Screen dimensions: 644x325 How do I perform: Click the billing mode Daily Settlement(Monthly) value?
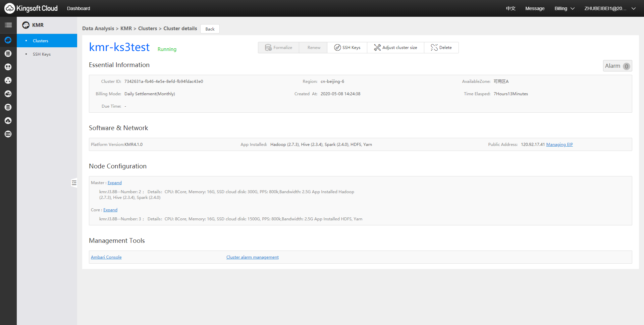tap(150, 94)
